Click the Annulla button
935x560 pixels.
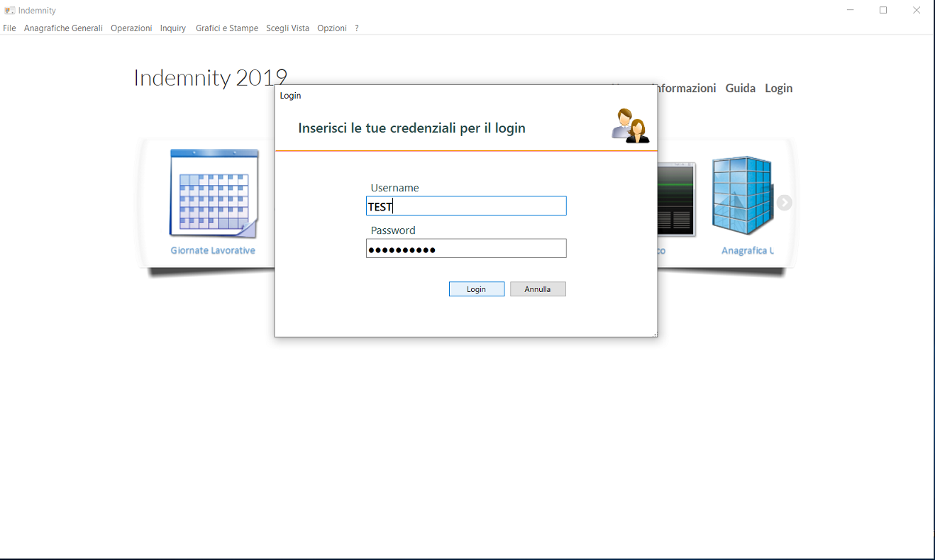click(538, 289)
